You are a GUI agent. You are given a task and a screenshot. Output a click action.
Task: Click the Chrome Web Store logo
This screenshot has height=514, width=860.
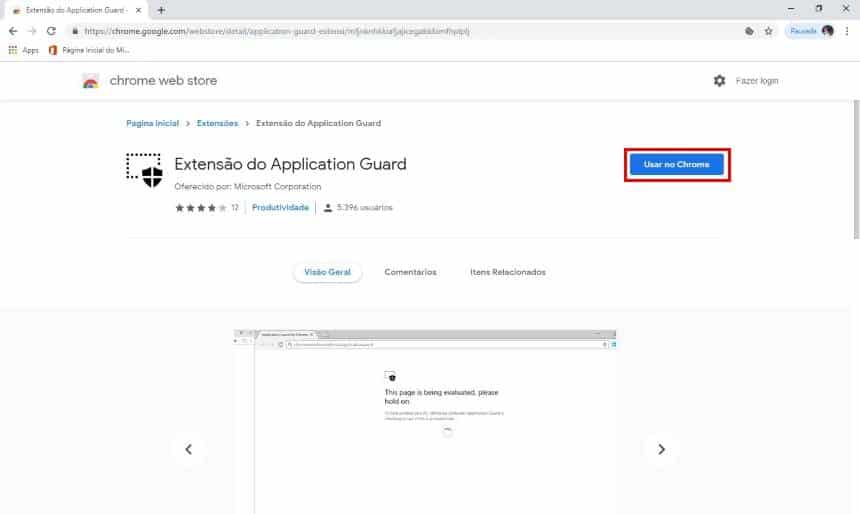(x=90, y=81)
